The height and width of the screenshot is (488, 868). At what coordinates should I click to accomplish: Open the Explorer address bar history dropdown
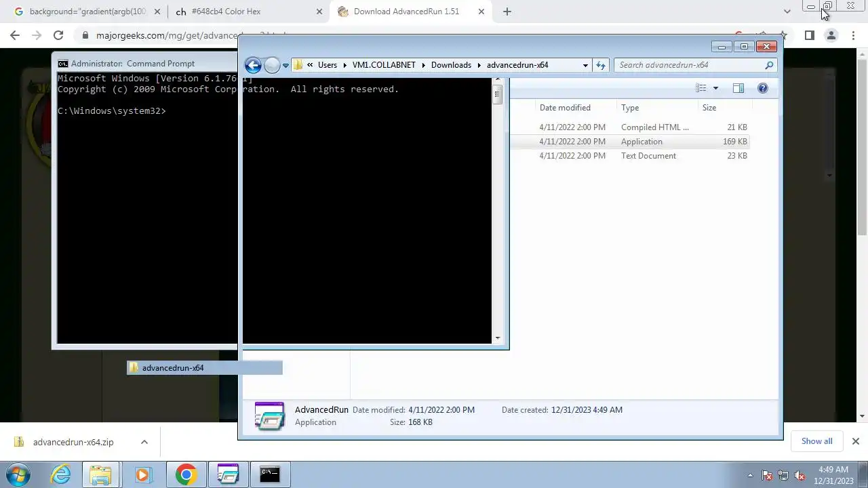[x=585, y=65]
